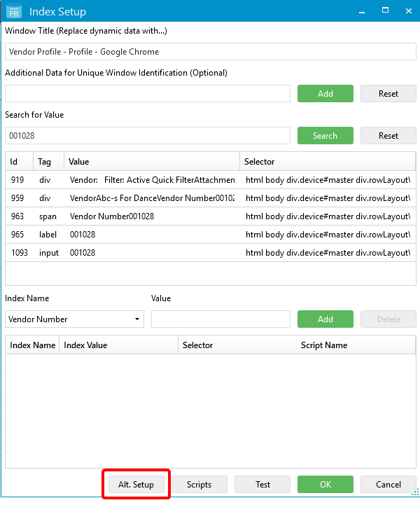Screen dimensions: 420x505
Task: Sort by the Tag column header
Action: 48,161
